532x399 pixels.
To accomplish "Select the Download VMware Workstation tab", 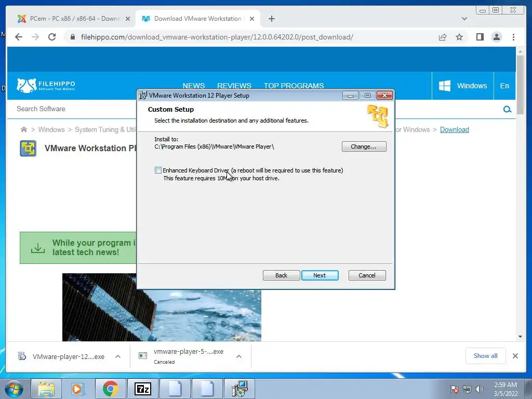I will [x=197, y=19].
